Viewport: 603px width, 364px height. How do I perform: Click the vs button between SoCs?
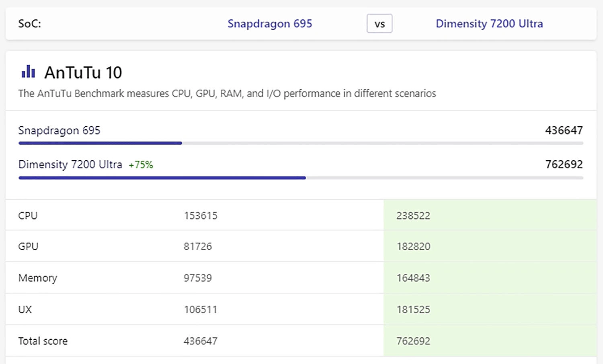[x=379, y=24]
